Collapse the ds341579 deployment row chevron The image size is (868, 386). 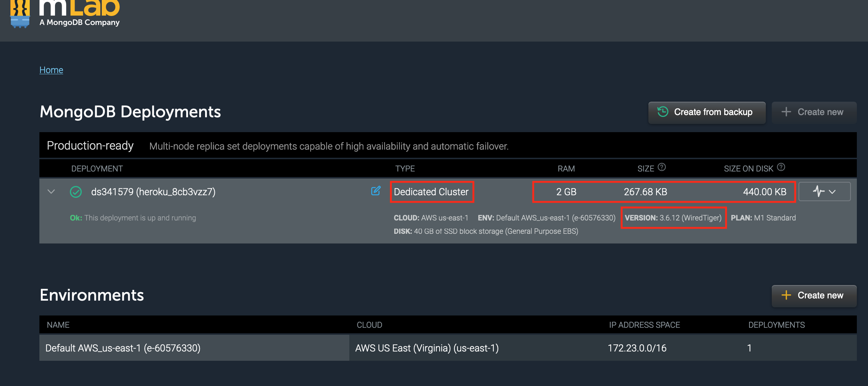51,192
